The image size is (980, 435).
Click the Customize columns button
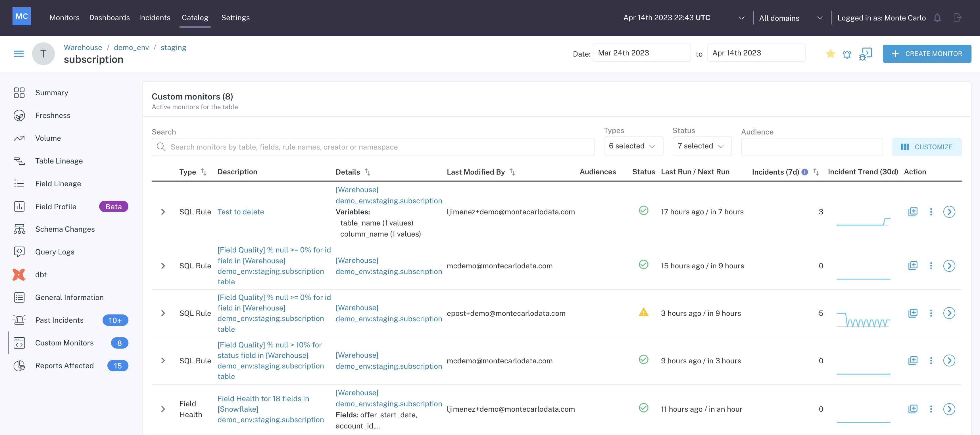click(x=926, y=147)
